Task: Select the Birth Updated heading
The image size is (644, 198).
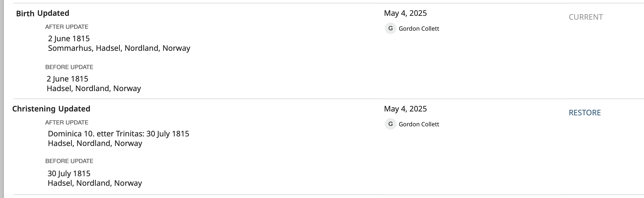Action: [x=43, y=13]
